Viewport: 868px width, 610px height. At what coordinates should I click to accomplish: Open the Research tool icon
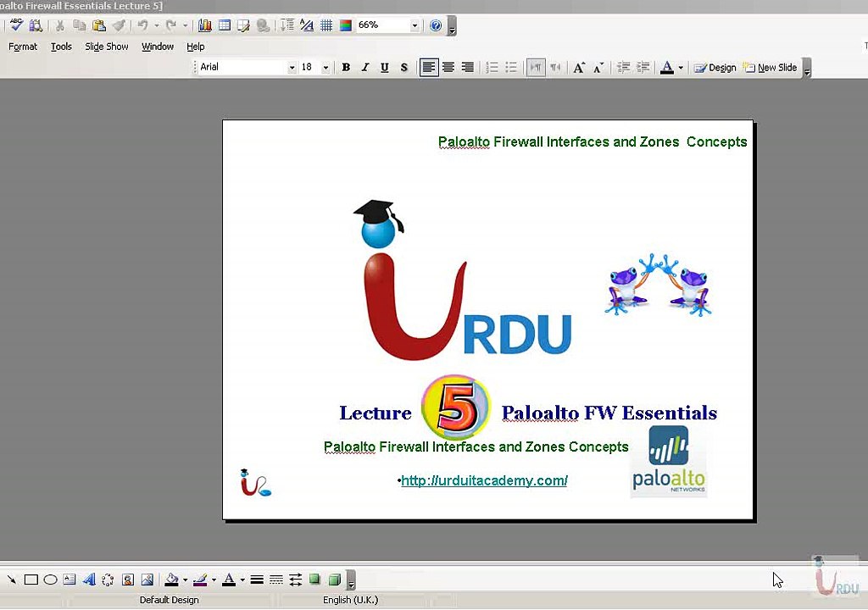tap(36, 25)
